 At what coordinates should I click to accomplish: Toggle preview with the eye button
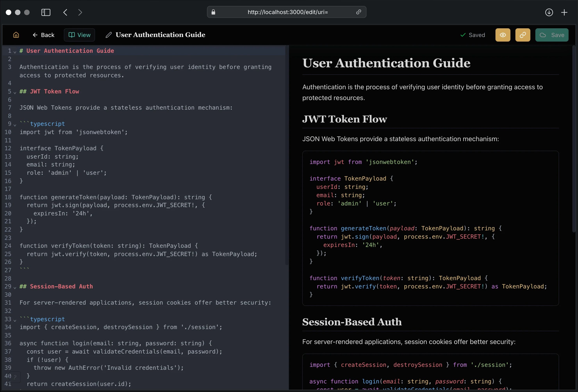503,35
